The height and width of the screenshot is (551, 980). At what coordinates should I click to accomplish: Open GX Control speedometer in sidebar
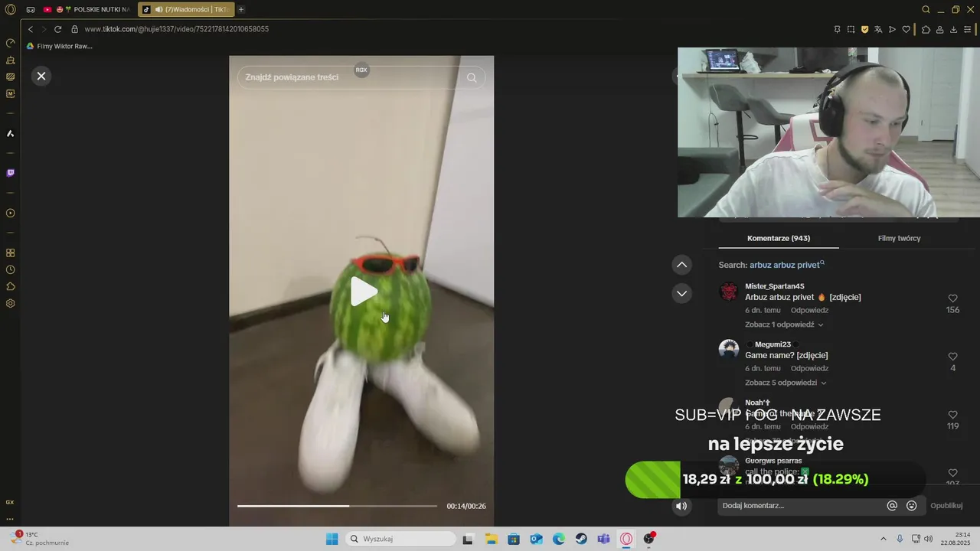click(11, 43)
